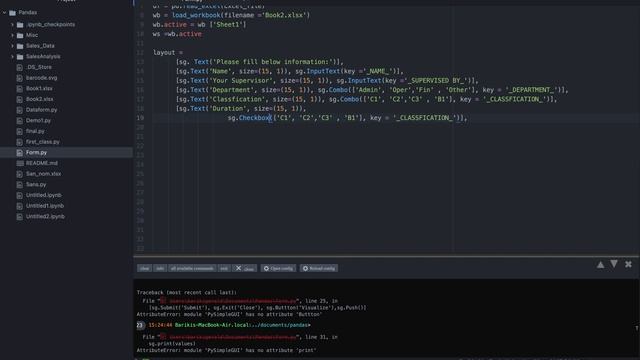
Task: Click the README.md book icon
Action: tap(20, 163)
